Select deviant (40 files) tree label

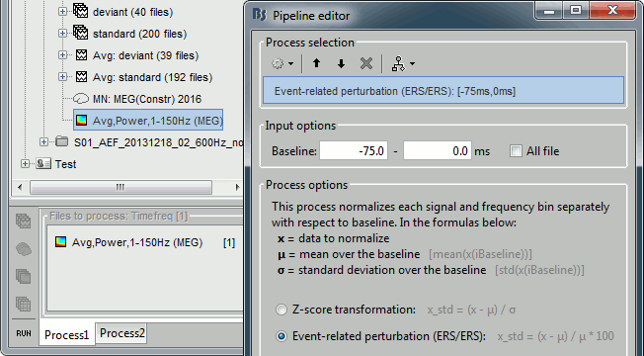[132, 12]
